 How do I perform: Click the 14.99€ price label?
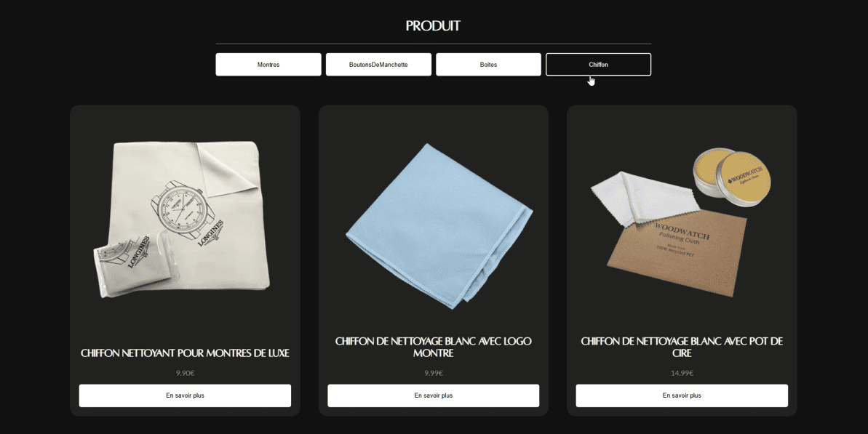click(x=682, y=373)
